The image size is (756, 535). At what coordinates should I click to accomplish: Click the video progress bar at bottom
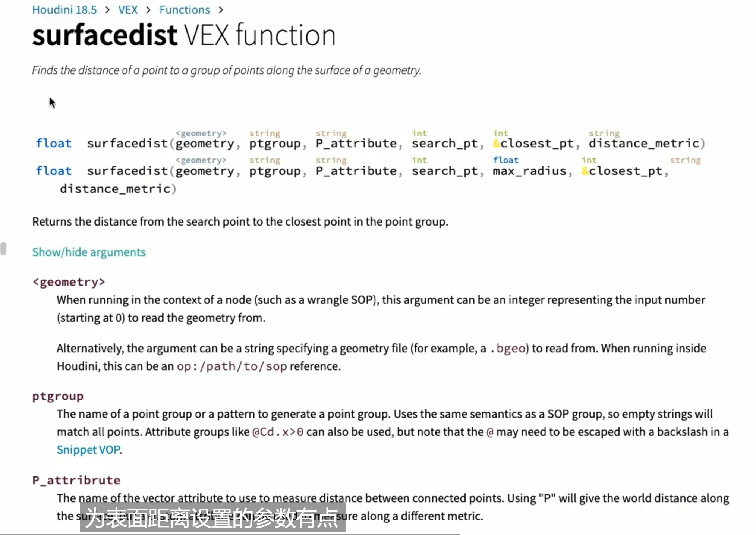(x=230, y=534)
